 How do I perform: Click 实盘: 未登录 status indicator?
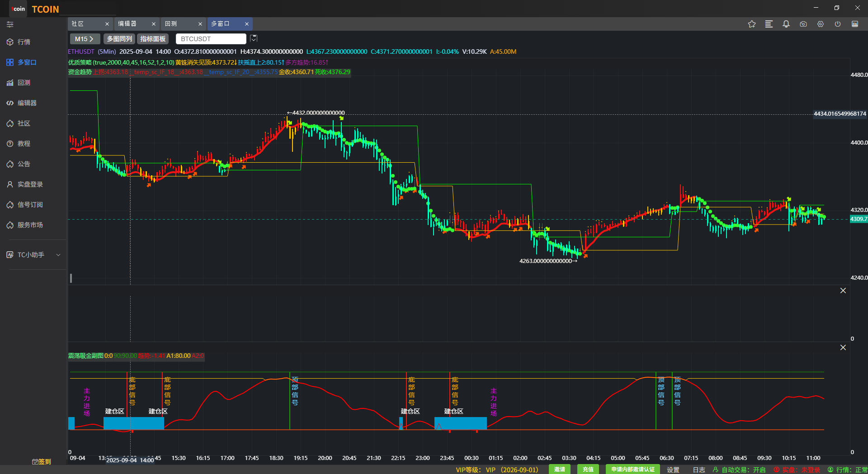(797, 470)
